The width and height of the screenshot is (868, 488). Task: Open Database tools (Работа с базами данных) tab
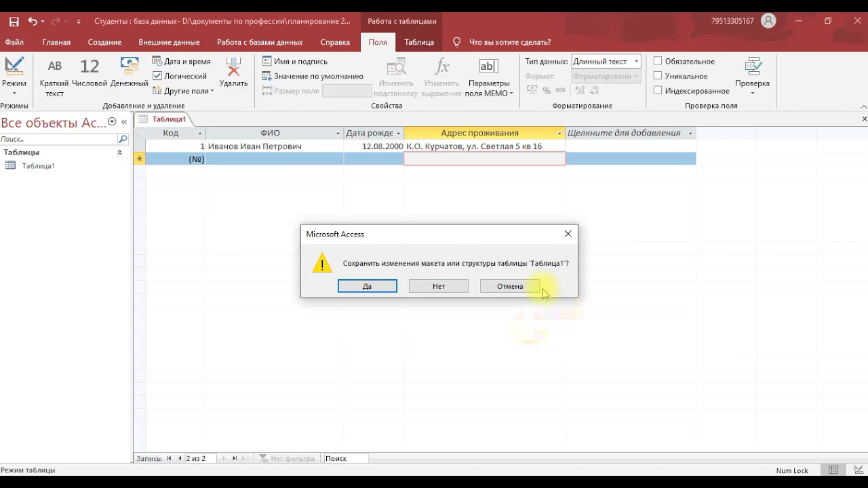click(x=260, y=42)
